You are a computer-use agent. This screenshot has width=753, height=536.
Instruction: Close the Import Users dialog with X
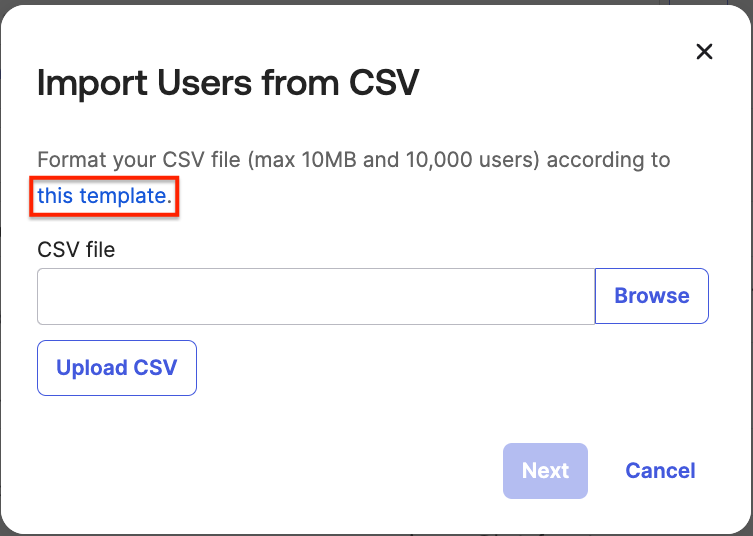tap(704, 52)
